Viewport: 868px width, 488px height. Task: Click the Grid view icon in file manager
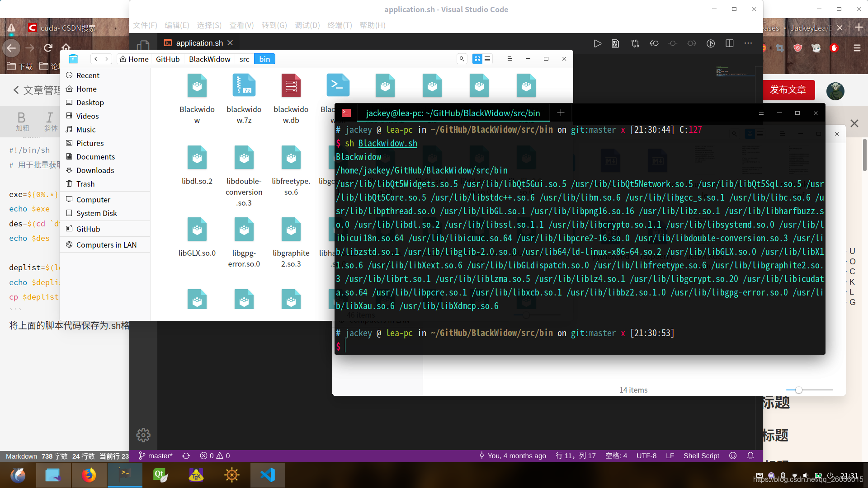coord(477,58)
